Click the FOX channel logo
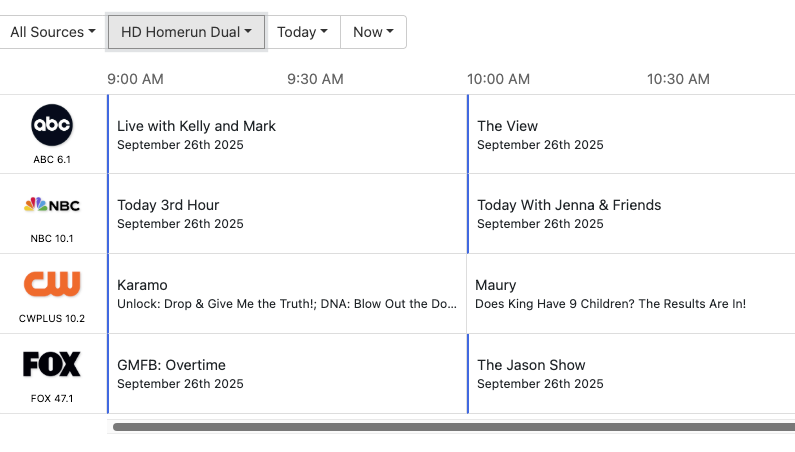795x452 pixels. (52, 364)
